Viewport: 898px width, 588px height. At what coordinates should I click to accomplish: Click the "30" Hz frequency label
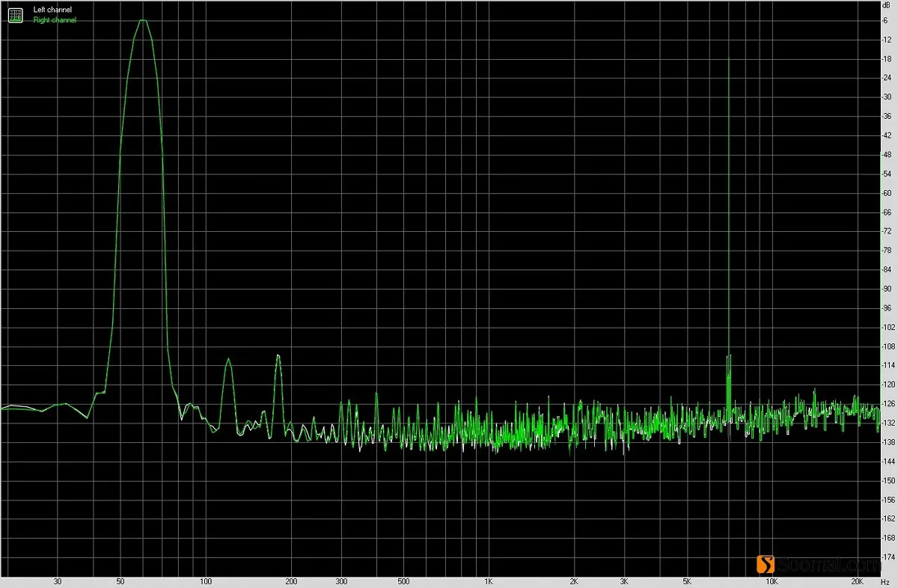58,581
